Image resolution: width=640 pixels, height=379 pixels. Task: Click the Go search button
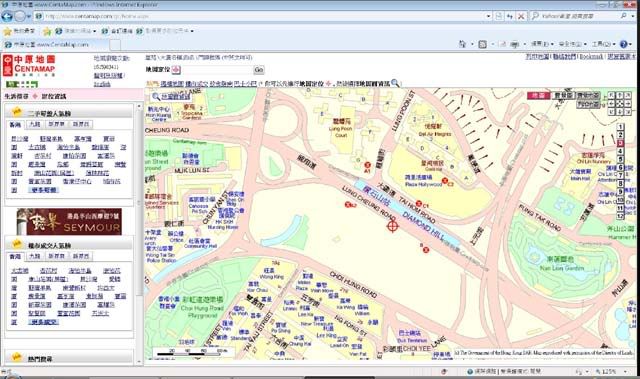[259, 70]
